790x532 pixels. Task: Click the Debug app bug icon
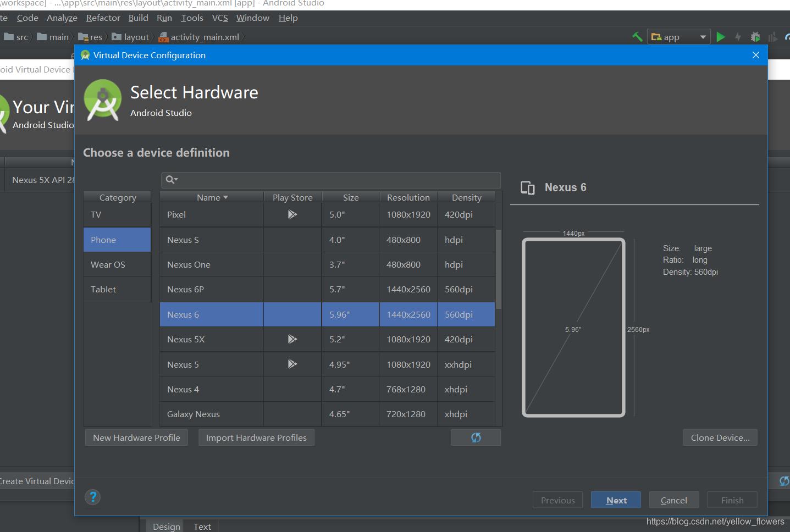[x=755, y=37]
